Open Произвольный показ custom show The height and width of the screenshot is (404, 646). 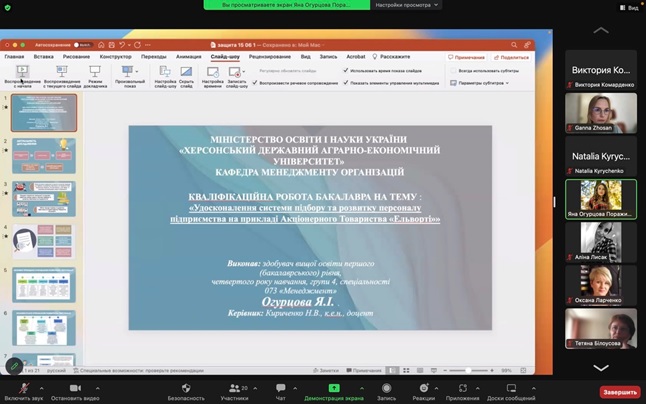click(130, 77)
